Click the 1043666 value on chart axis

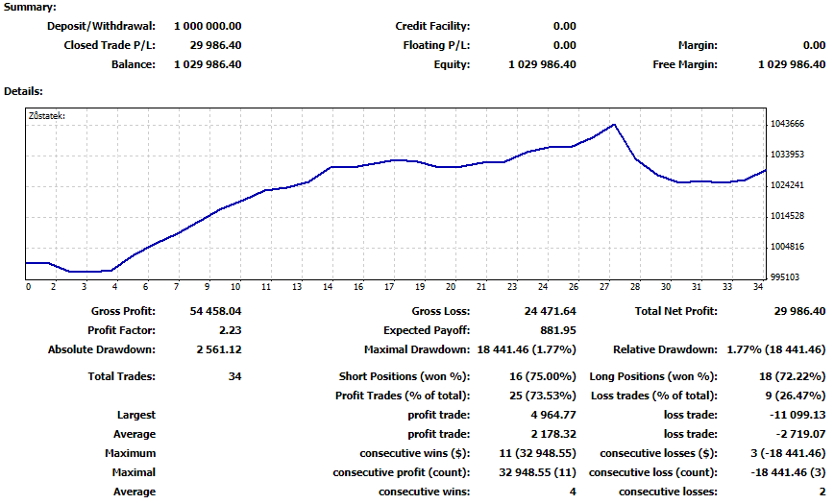click(787, 124)
